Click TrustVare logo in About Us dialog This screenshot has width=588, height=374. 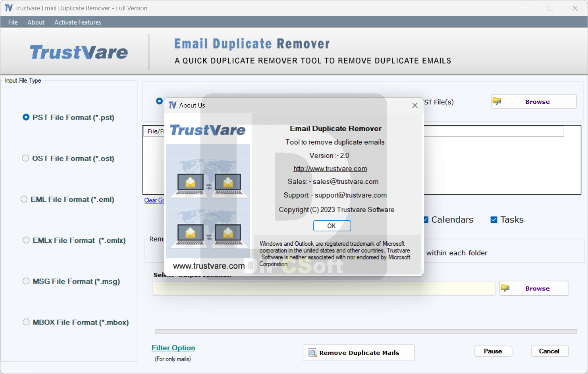click(x=207, y=130)
